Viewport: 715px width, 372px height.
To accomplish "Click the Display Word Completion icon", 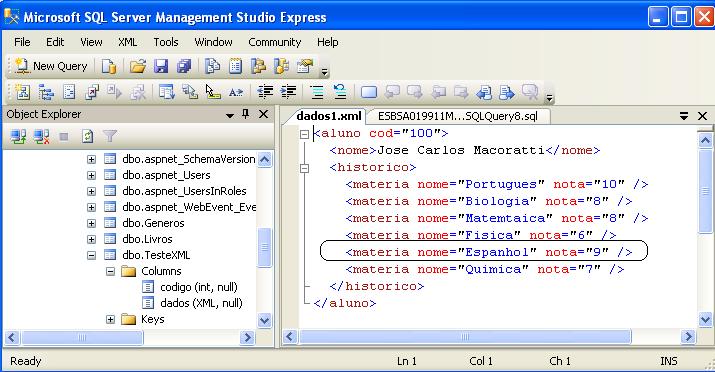I will click(x=236, y=92).
